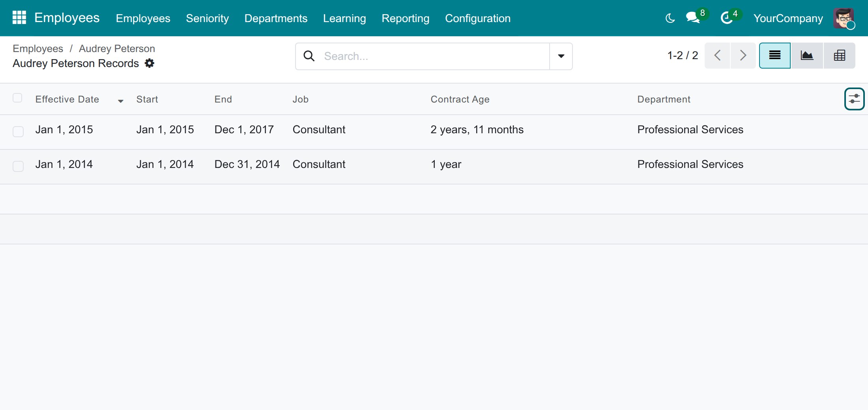Click the 1-2 / 2 pager counter
868x410 pixels.
[683, 55]
